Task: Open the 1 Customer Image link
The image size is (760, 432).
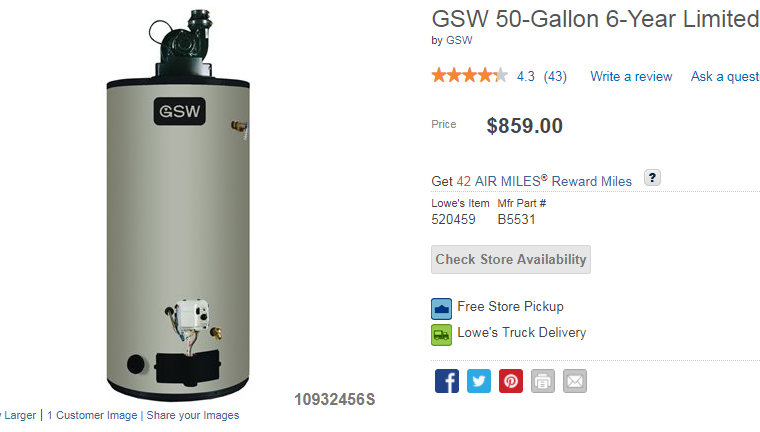Action: tap(92, 416)
